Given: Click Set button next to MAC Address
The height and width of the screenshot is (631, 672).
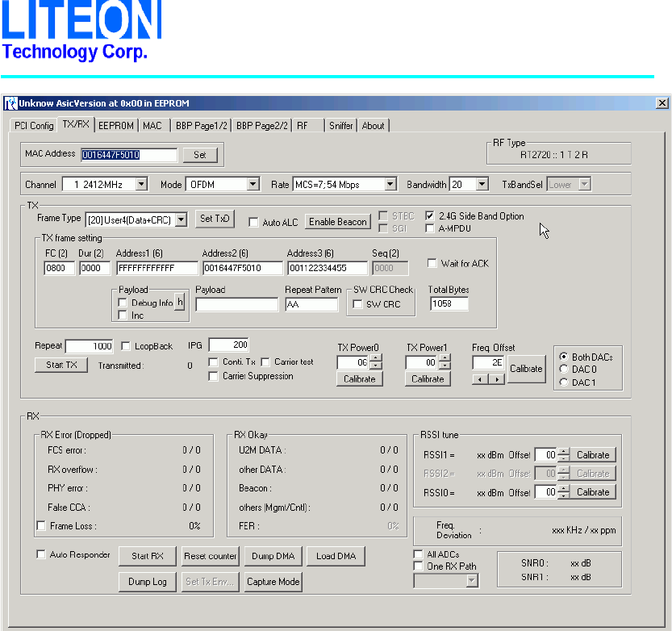Looking at the screenshot, I should pyautogui.click(x=200, y=155).
